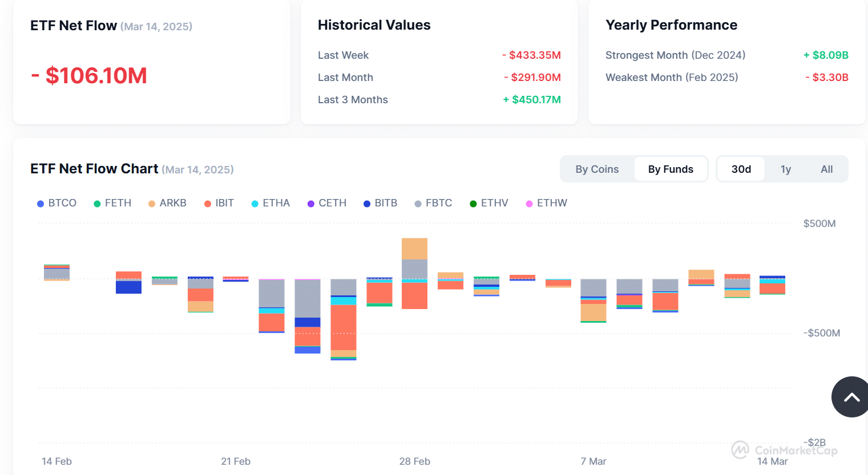Toggle ETHA legend item
The image size is (868, 475).
(x=271, y=203)
